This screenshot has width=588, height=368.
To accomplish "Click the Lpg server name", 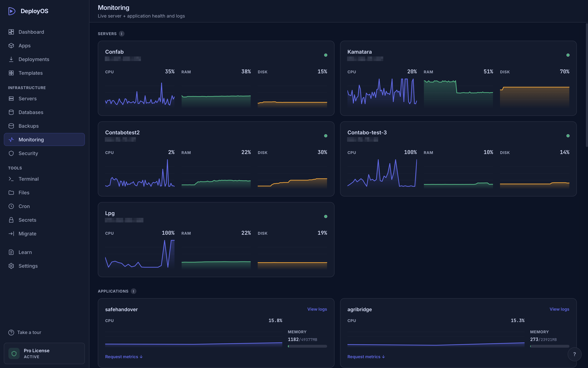I will pyautogui.click(x=110, y=213).
